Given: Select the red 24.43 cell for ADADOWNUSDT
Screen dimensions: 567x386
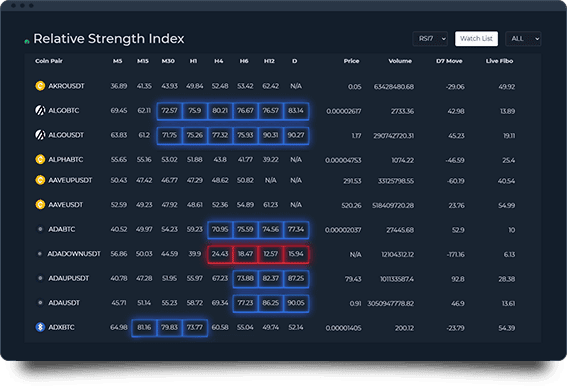Looking at the screenshot, I should 220,254.
